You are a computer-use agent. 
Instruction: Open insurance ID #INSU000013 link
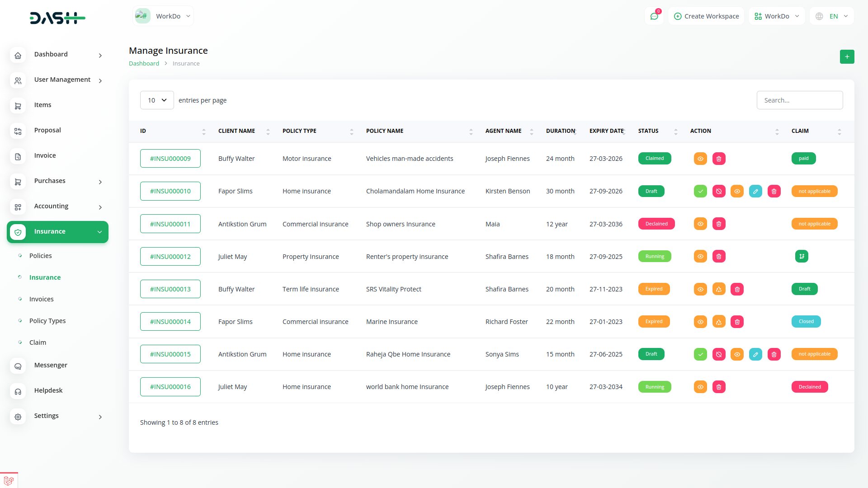170,289
